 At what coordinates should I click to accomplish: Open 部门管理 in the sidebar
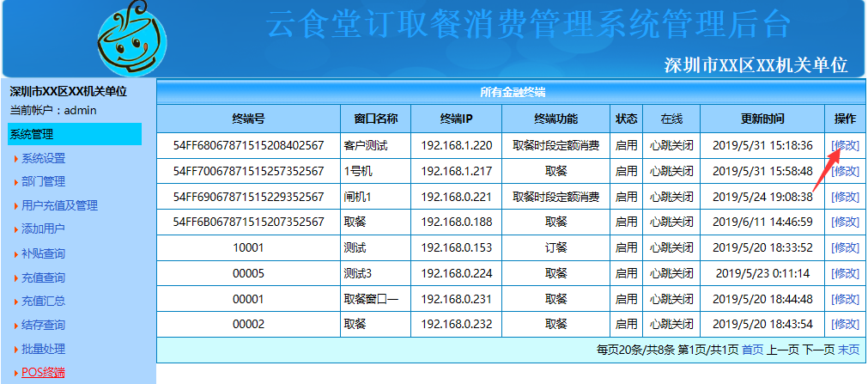tap(43, 182)
